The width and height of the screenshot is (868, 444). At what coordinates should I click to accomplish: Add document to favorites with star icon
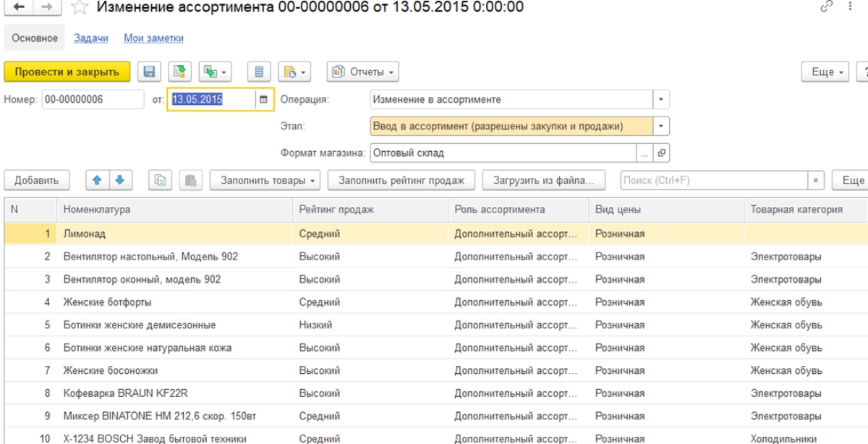point(80,7)
